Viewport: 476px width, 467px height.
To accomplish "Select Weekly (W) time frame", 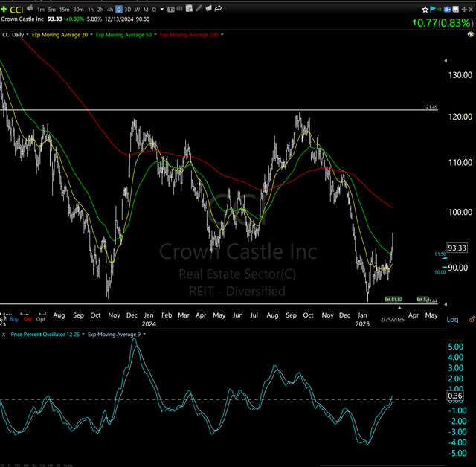I will [137, 10].
